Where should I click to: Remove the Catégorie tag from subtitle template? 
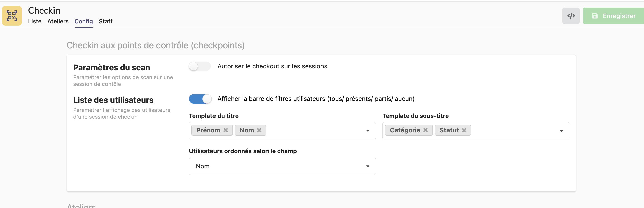425,130
